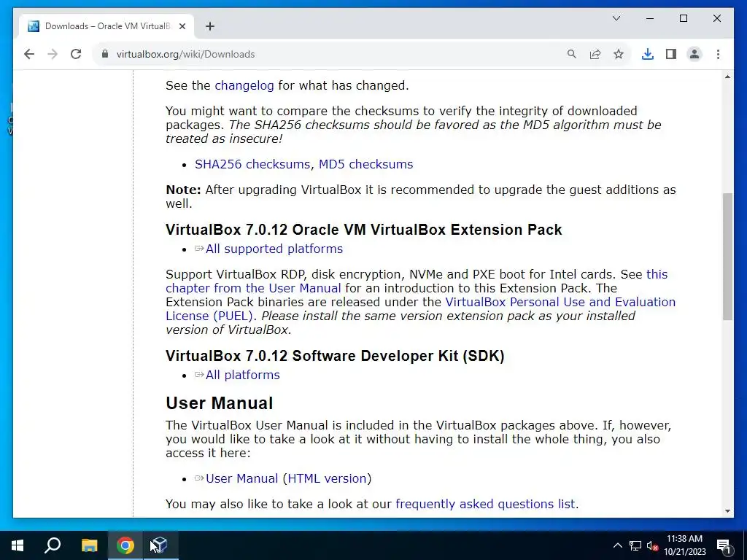Go back to the previous page

pyautogui.click(x=29, y=54)
